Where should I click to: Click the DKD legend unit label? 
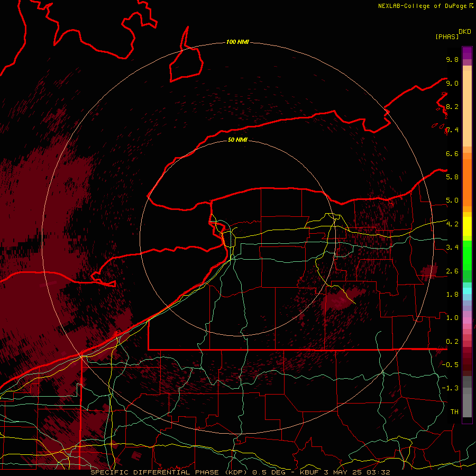pos(465,32)
